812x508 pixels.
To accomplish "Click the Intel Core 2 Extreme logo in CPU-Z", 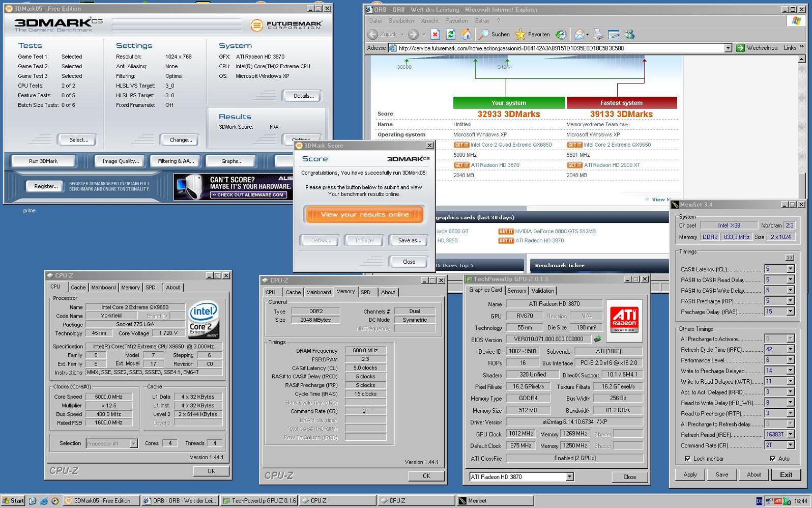I will [204, 320].
